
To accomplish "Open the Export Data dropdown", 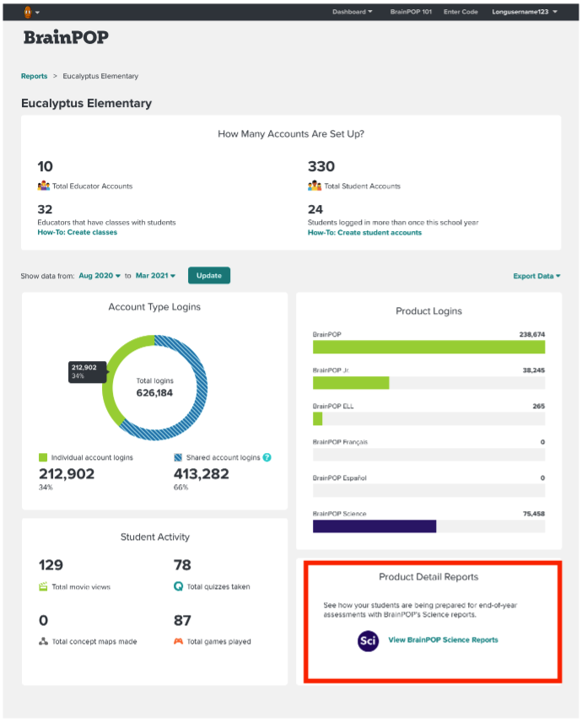I will [x=536, y=276].
